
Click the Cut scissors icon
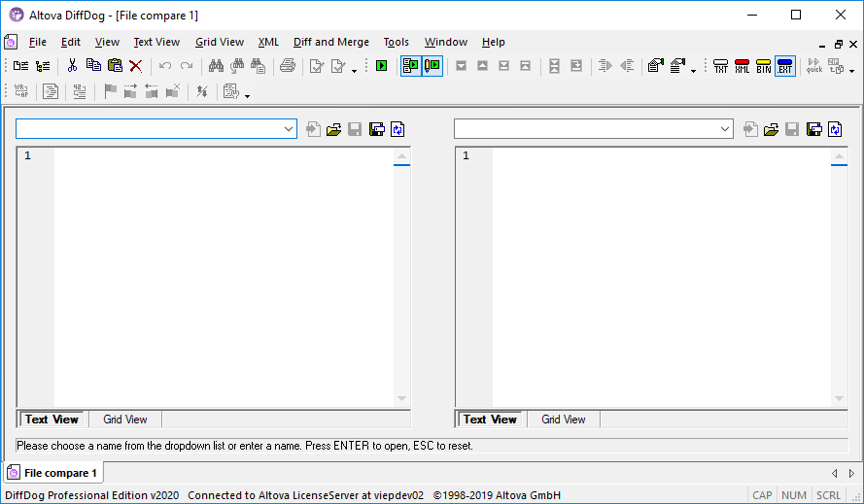72,66
